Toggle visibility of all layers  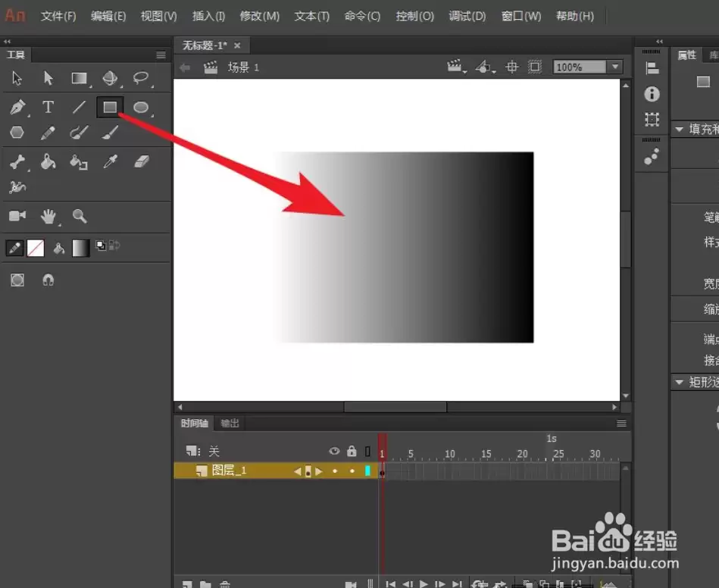point(334,452)
